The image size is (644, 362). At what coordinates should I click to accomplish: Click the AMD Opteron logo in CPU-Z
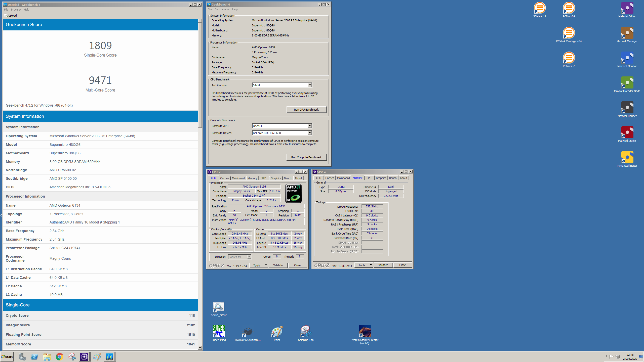click(x=293, y=193)
